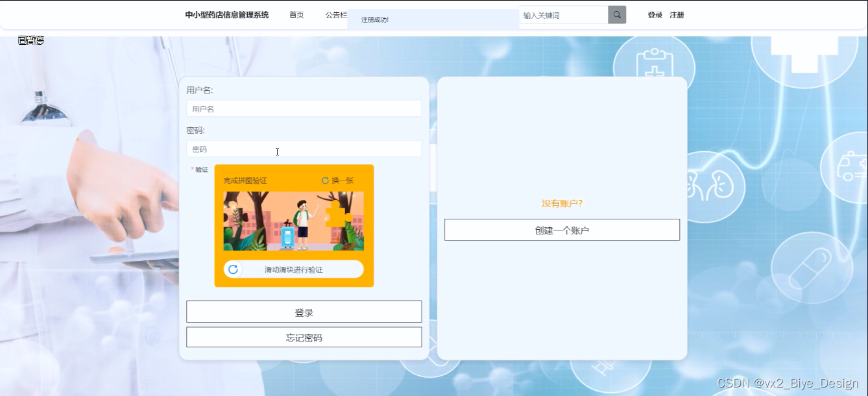Click the 滑动滑块进行验证 slider track
This screenshot has width=868, height=396.
(294, 269)
